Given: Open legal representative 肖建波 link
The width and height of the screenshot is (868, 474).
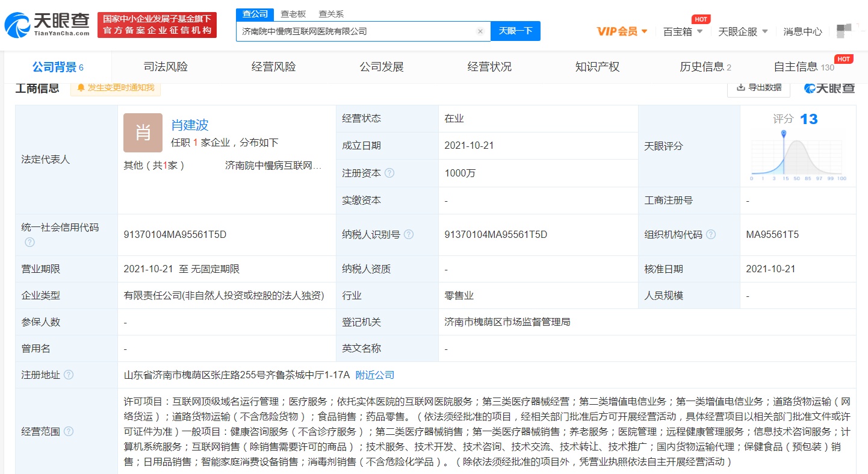Looking at the screenshot, I should click(x=190, y=125).
